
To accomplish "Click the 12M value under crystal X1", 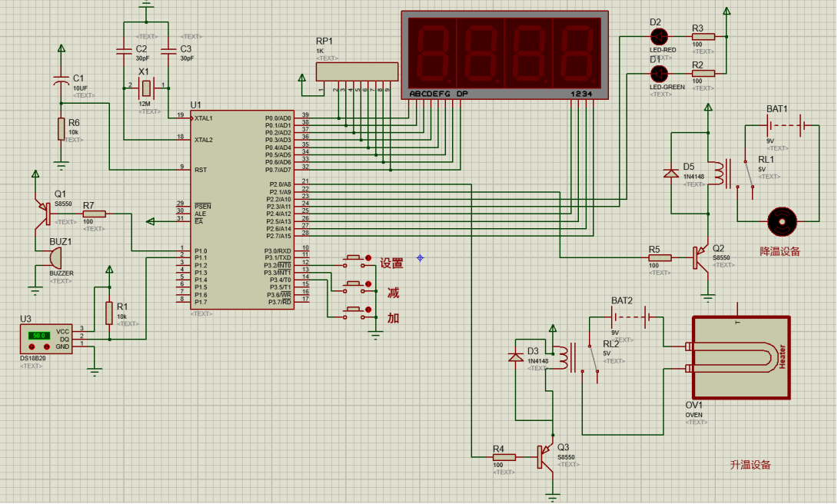I will [x=145, y=104].
